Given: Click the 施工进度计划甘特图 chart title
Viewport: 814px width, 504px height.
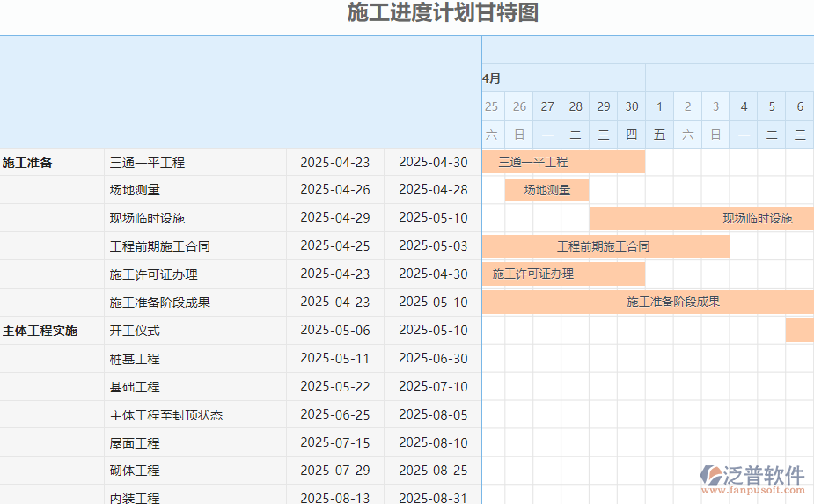Looking at the screenshot, I should pyautogui.click(x=443, y=13).
